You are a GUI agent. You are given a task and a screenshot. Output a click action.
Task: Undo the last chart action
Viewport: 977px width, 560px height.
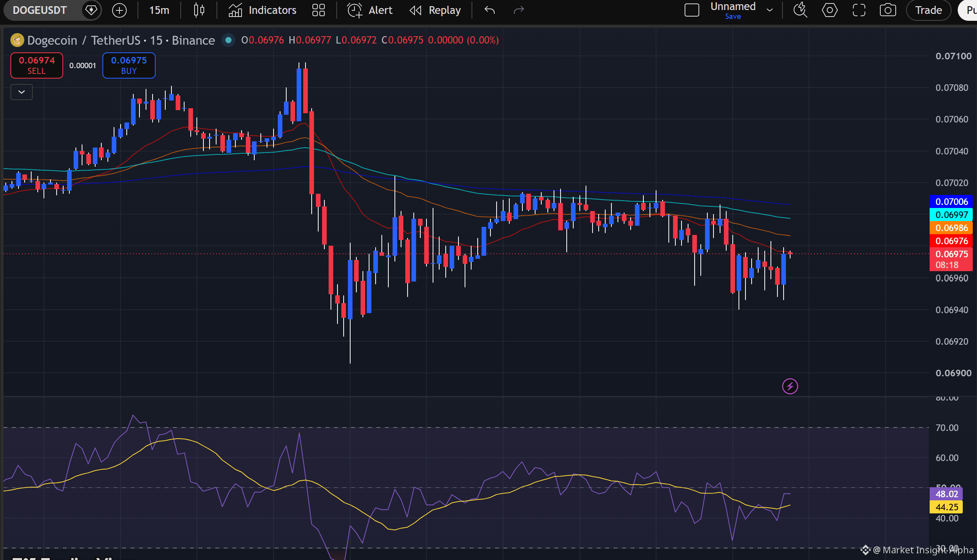[490, 10]
